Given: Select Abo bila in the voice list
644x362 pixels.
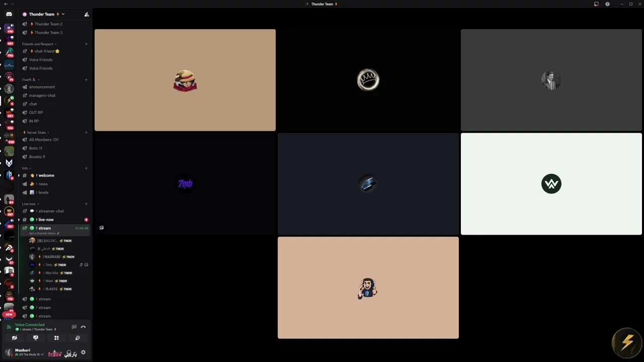Looking at the screenshot, I should [x=58, y=273].
